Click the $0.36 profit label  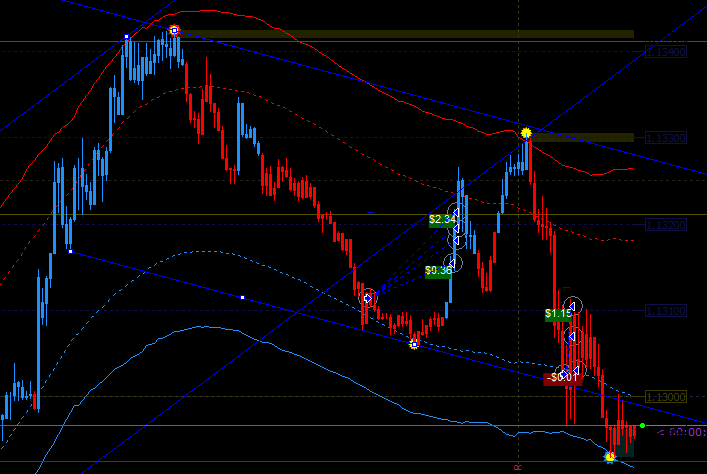coord(438,271)
